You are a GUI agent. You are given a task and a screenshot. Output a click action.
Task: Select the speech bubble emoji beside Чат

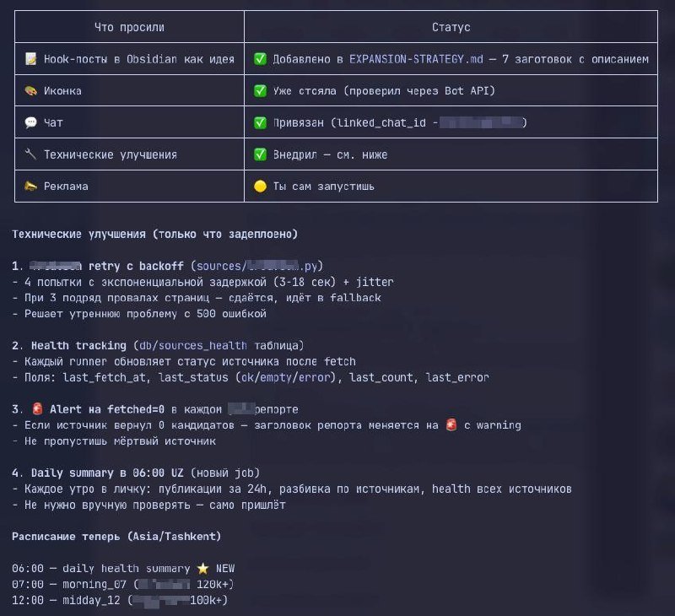[x=31, y=122]
